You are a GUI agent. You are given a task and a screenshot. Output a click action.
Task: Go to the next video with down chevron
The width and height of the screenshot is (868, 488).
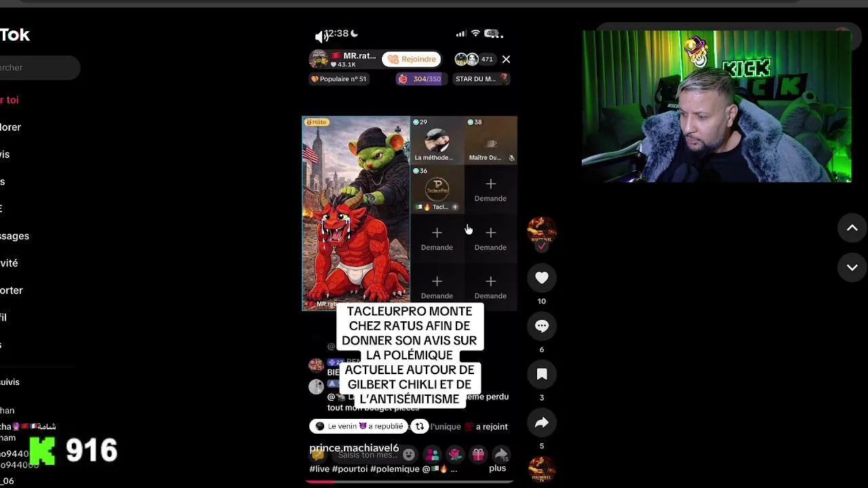[x=852, y=268]
